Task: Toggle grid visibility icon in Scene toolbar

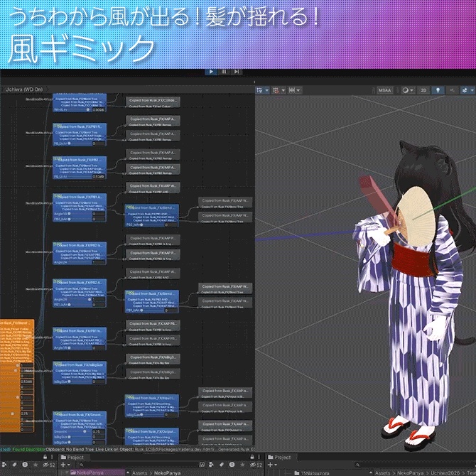Action: pyautogui.click(x=260, y=90)
